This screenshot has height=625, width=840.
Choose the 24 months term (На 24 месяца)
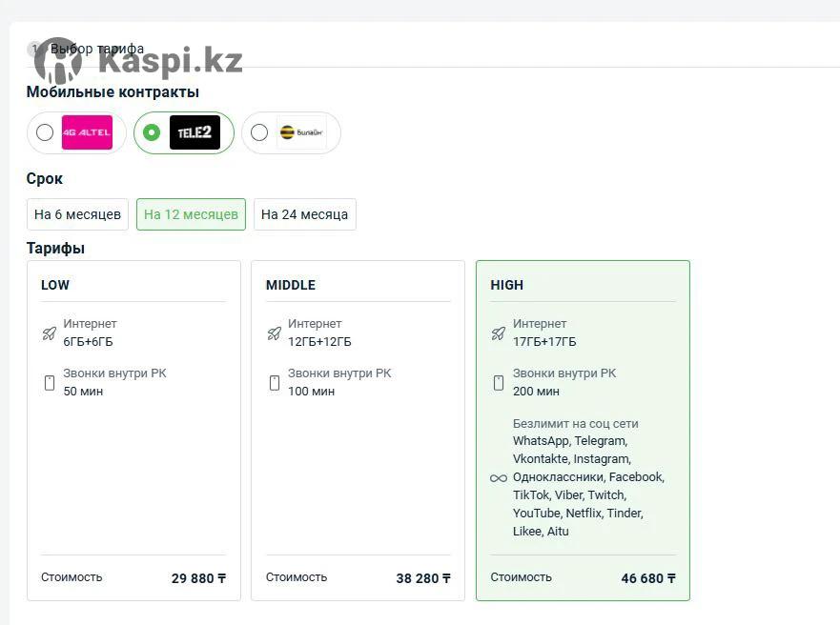305,214
